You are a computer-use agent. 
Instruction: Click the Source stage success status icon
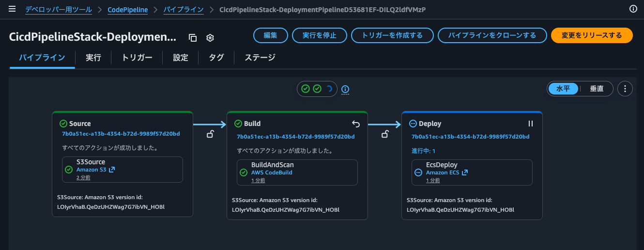(63, 124)
